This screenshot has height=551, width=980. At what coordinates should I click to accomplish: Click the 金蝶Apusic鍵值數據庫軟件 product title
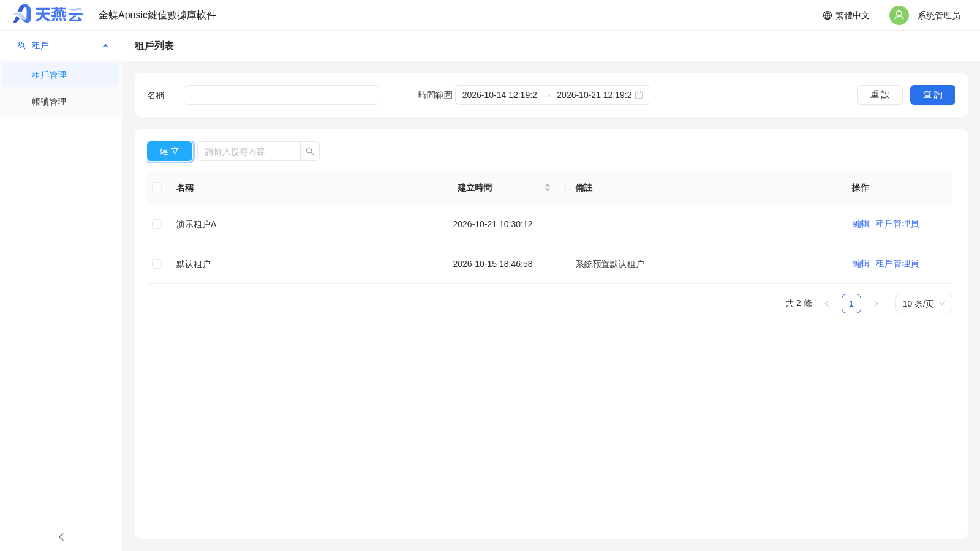point(157,15)
